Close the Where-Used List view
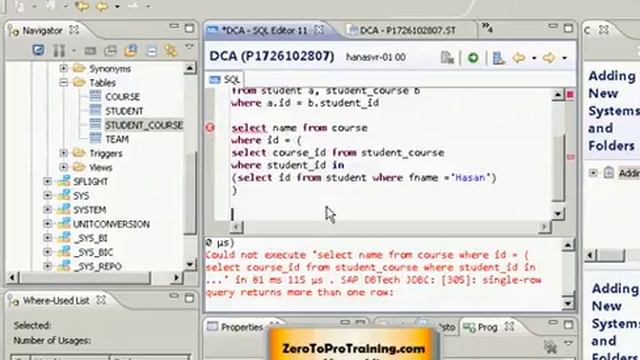The image size is (640, 360). point(100,300)
